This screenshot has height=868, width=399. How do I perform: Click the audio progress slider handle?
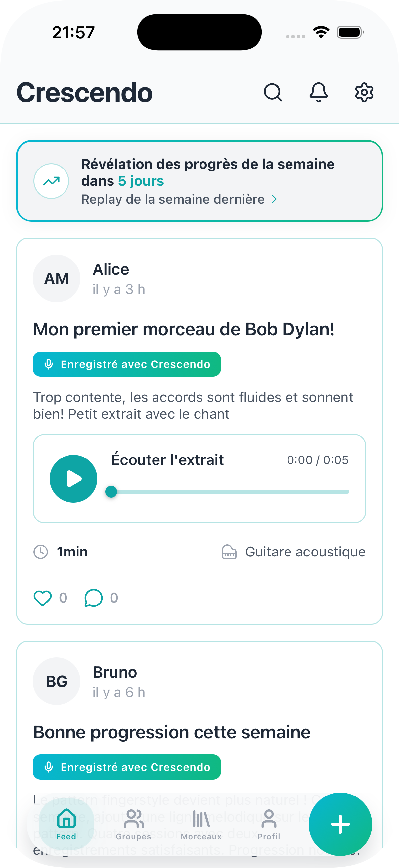[111, 492]
